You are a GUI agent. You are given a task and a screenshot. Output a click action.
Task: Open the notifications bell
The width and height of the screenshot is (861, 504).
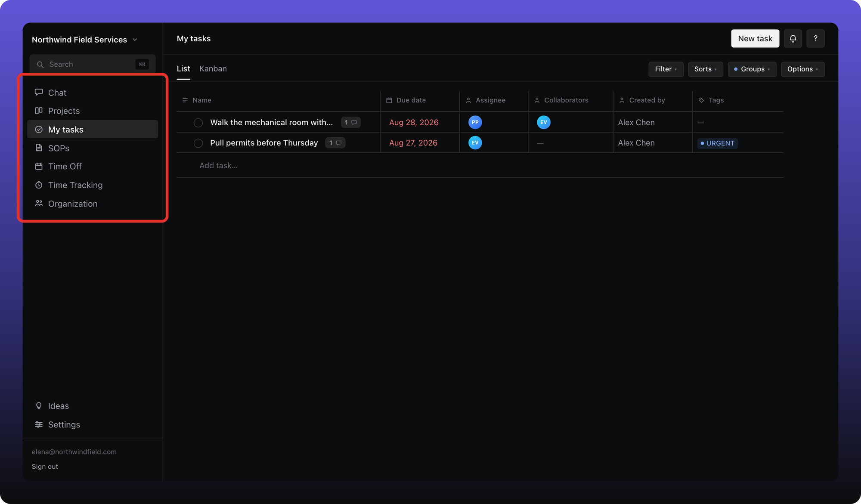pyautogui.click(x=793, y=39)
